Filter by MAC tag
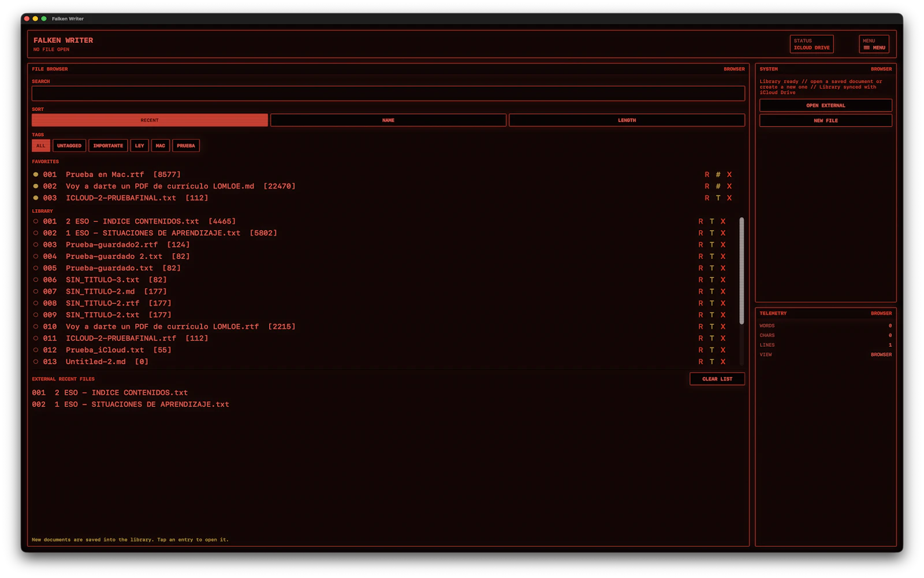The image size is (924, 578). [x=161, y=146]
